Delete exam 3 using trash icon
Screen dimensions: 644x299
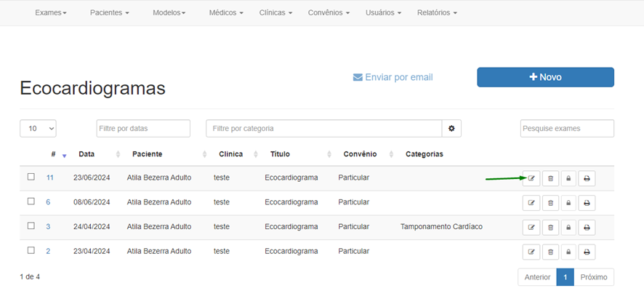tap(550, 228)
